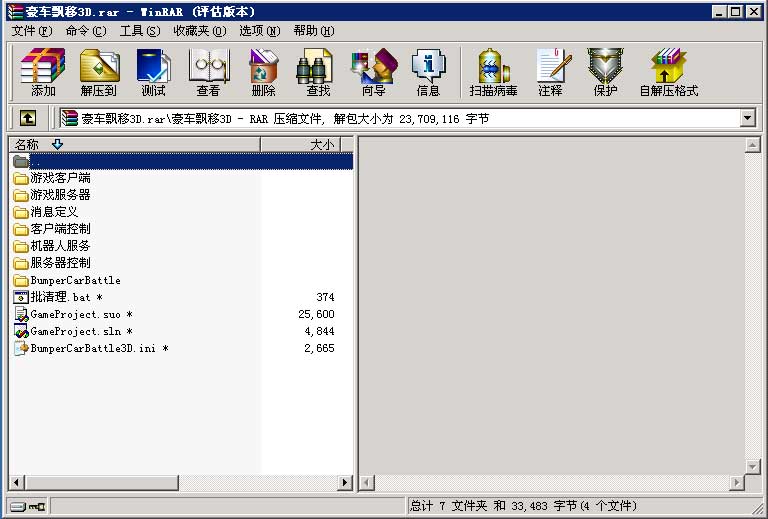Click the 保护 (Protect) archive icon
Viewport: 768px width, 519px height.
(x=605, y=72)
